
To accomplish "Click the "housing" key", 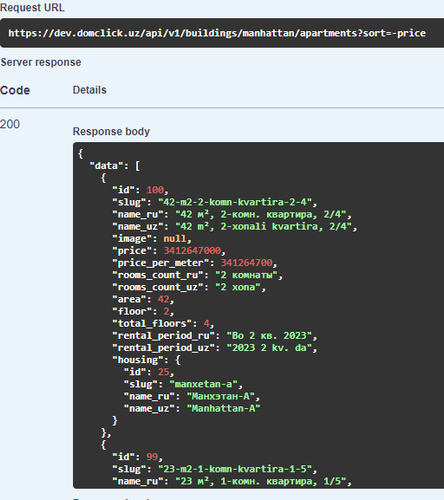I will pyautogui.click(x=140, y=360).
